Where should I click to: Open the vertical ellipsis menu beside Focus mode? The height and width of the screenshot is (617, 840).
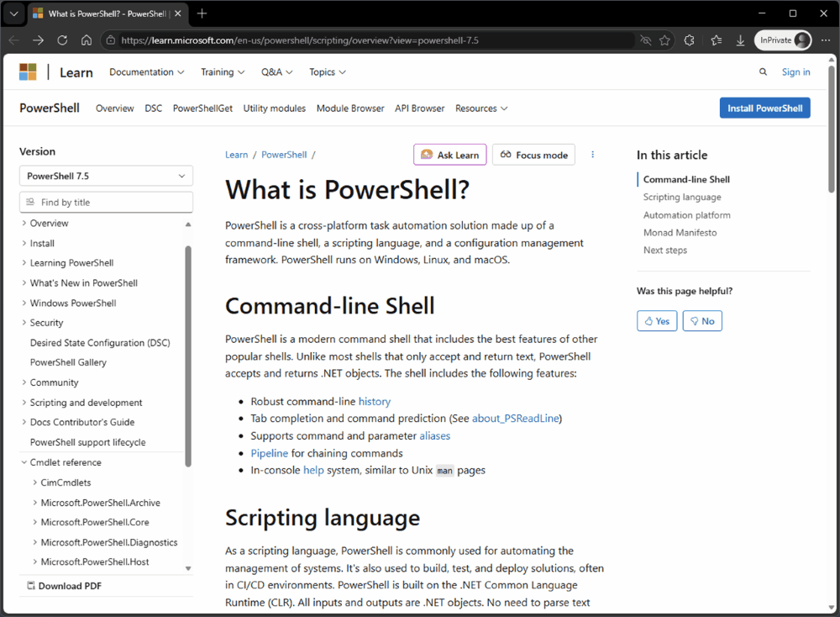tap(592, 155)
